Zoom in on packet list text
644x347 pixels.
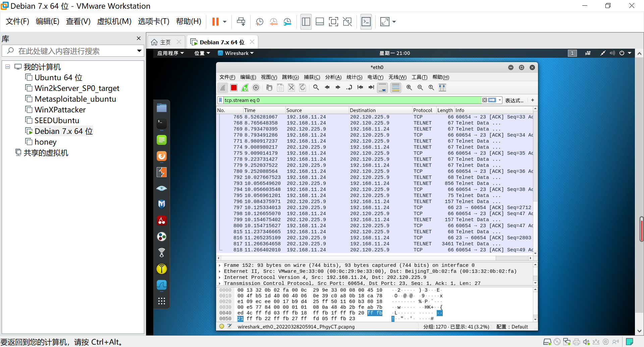coord(409,88)
